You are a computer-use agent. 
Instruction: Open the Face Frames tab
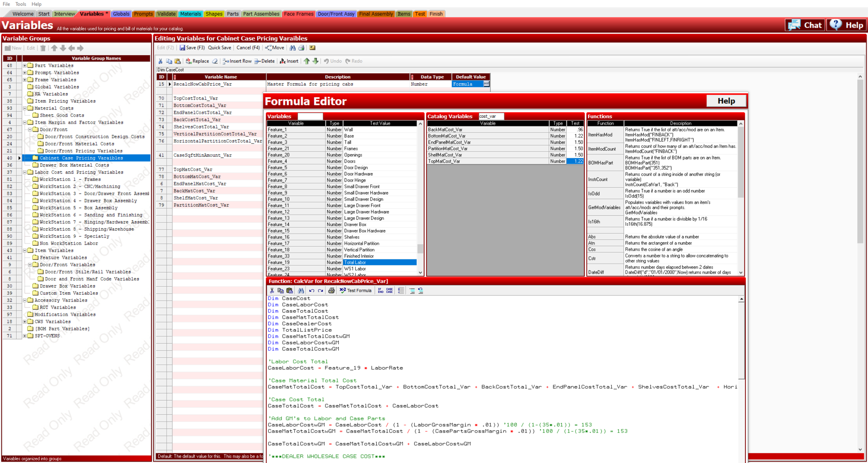pyautogui.click(x=298, y=14)
